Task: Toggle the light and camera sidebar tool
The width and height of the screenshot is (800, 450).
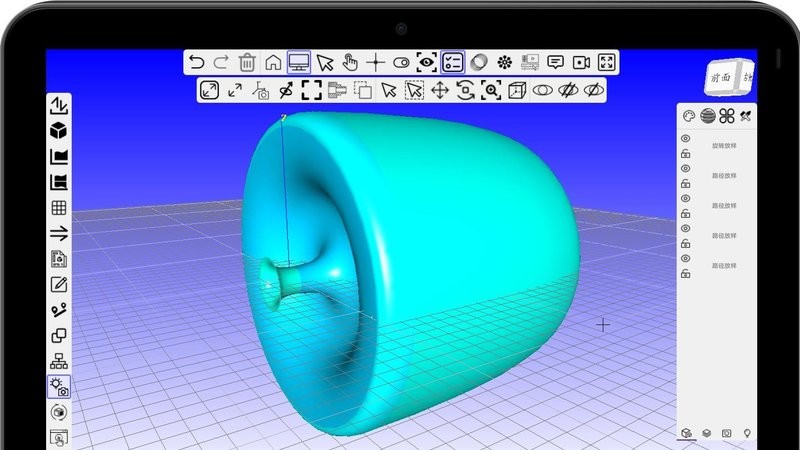Action: click(59, 387)
